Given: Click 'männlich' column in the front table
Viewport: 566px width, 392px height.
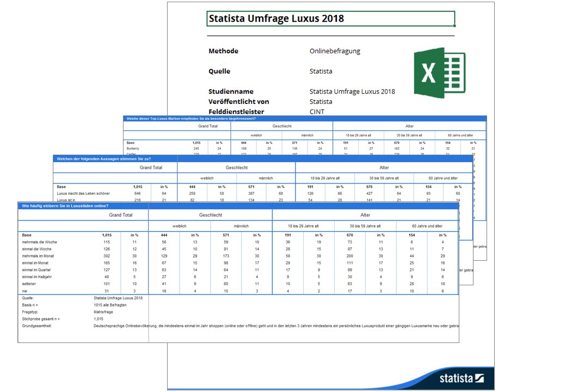Looking at the screenshot, I should pos(241,226).
